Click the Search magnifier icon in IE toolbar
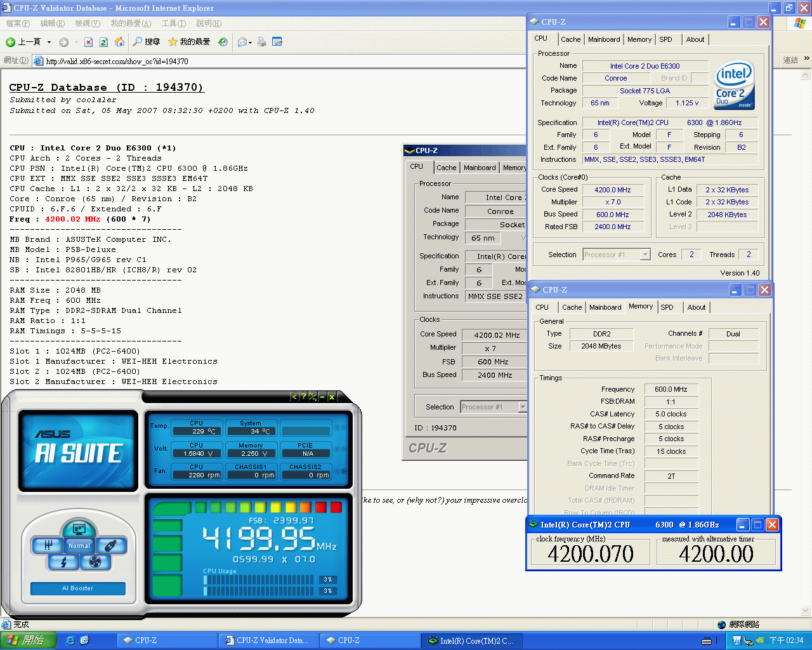 point(138,42)
